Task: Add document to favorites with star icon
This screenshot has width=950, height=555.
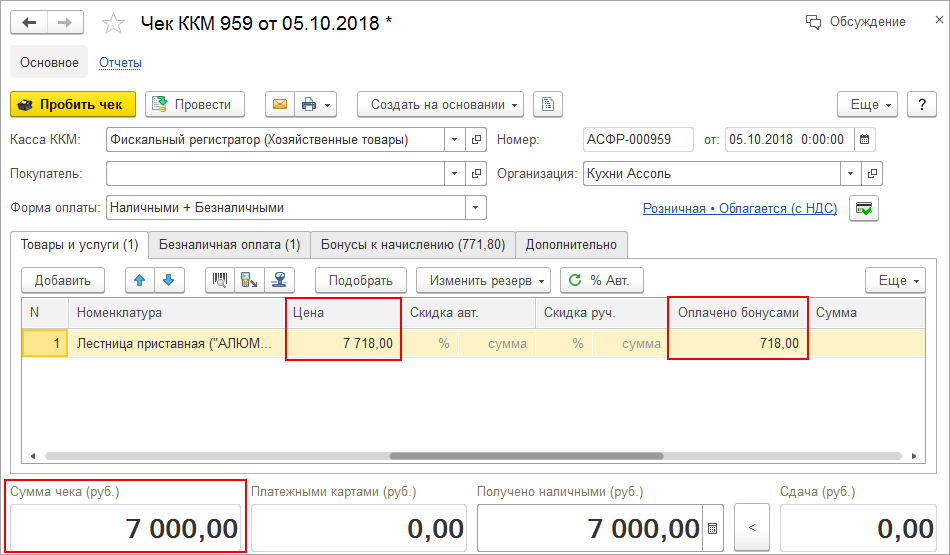Action: [113, 24]
